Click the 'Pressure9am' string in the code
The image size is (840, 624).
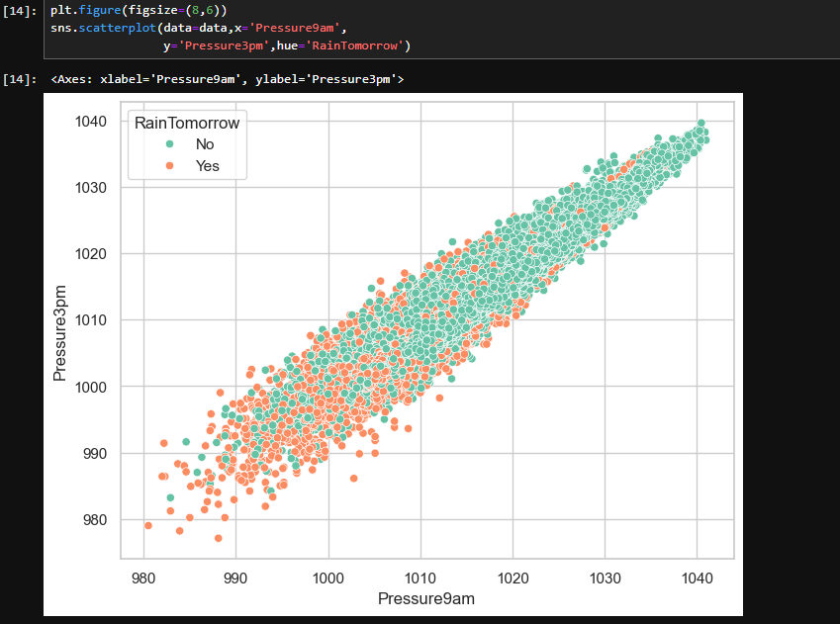click(x=295, y=28)
